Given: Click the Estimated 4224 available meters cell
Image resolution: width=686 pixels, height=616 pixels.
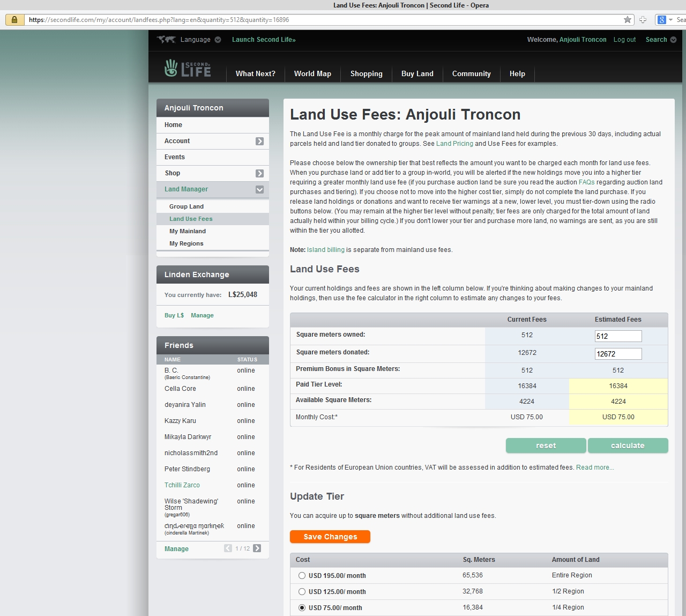Looking at the screenshot, I should [x=618, y=402].
